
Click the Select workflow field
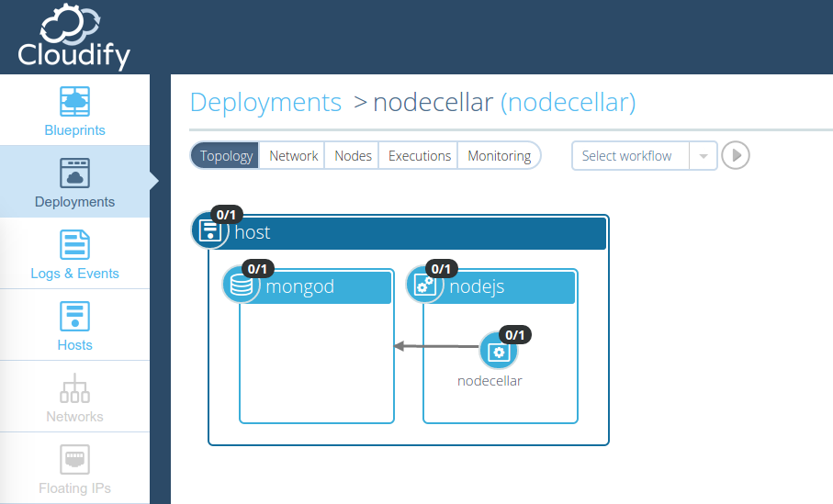[631, 156]
